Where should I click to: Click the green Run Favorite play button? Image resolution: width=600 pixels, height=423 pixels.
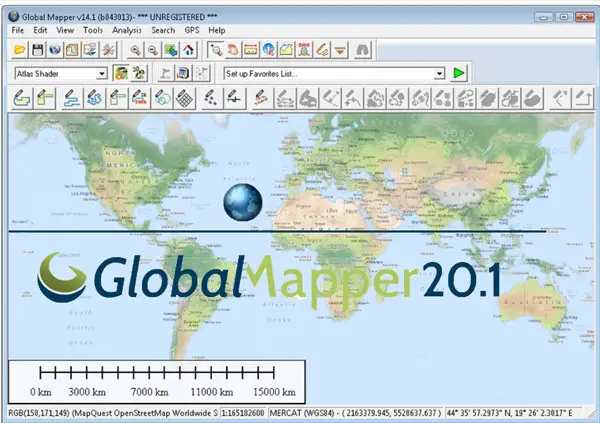(x=458, y=73)
